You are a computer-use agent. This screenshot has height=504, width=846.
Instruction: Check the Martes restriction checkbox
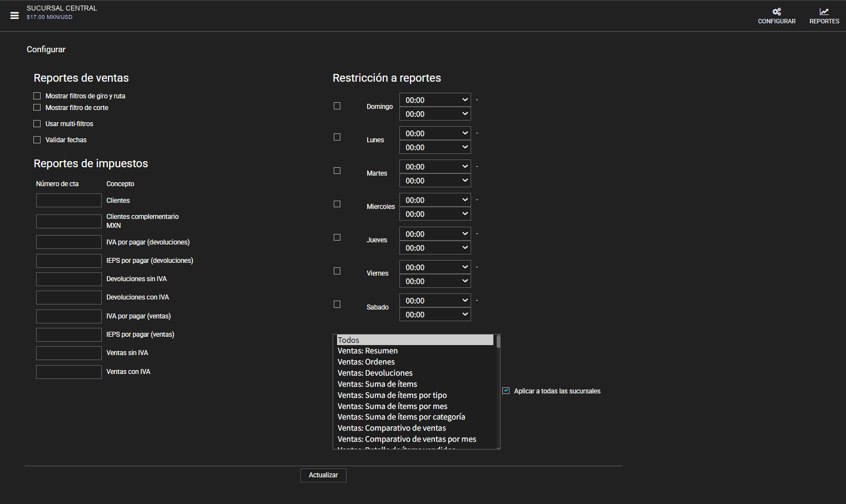337,171
